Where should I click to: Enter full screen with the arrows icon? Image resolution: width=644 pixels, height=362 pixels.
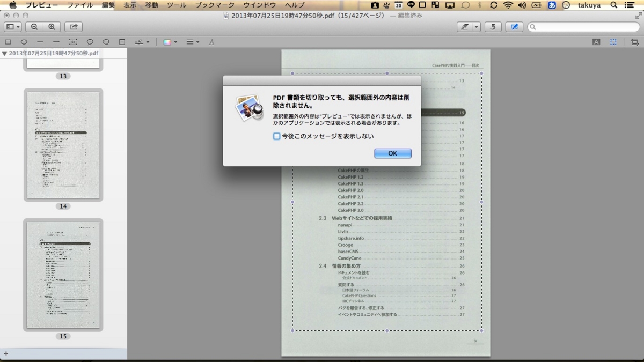tap(638, 16)
